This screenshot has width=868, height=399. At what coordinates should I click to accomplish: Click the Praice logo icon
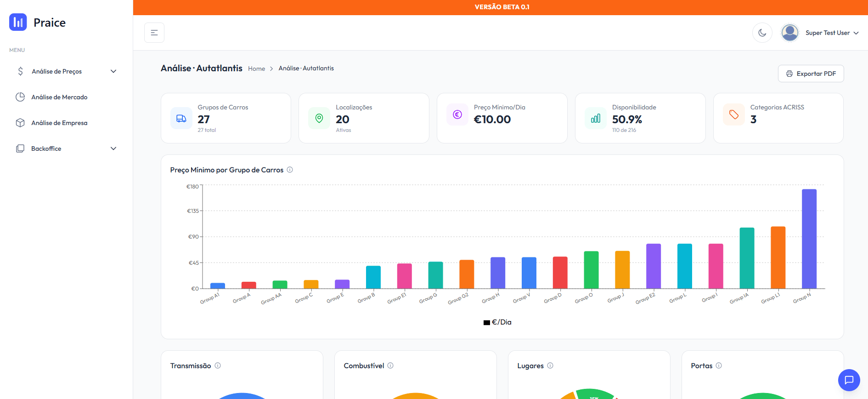(x=18, y=22)
